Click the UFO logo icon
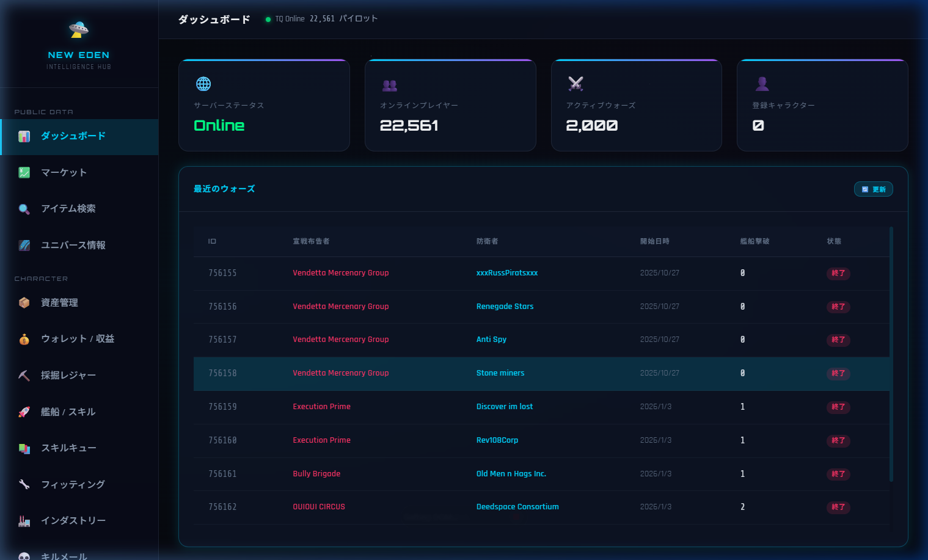Screen dimensions: 928x560 [79, 29]
